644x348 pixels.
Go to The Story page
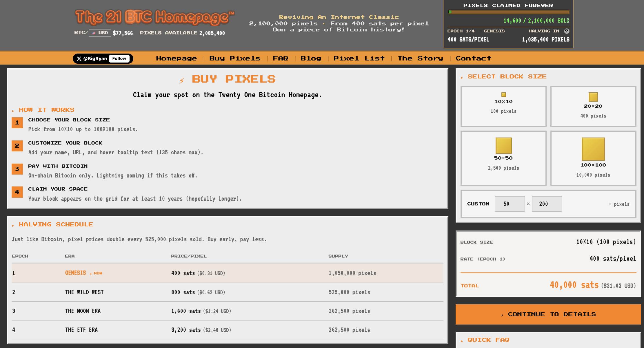tap(420, 58)
